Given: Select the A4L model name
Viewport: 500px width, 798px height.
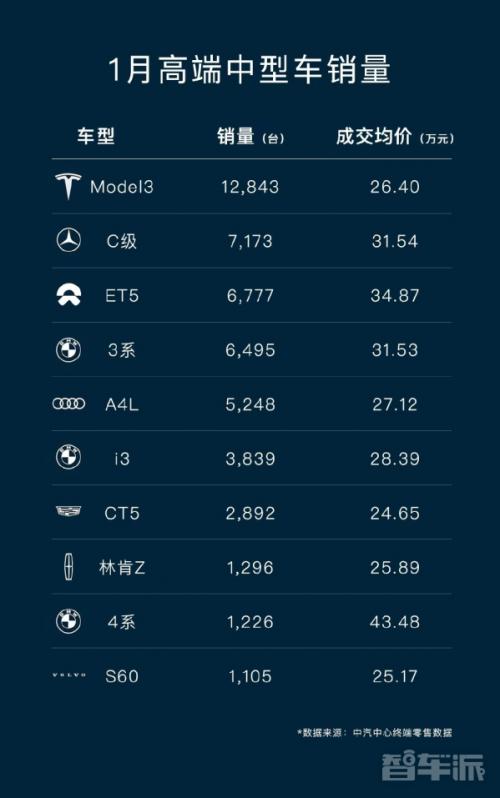Looking at the screenshot, I should (x=122, y=404).
